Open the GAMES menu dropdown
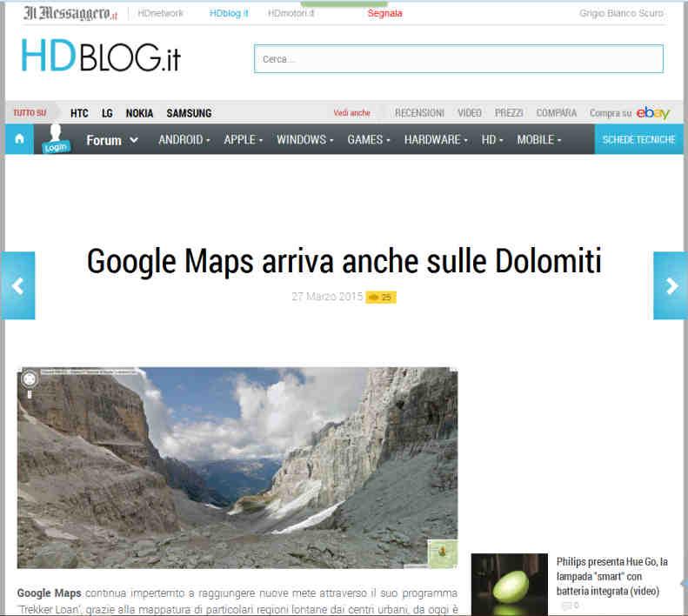The height and width of the screenshot is (616, 688). (x=369, y=139)
